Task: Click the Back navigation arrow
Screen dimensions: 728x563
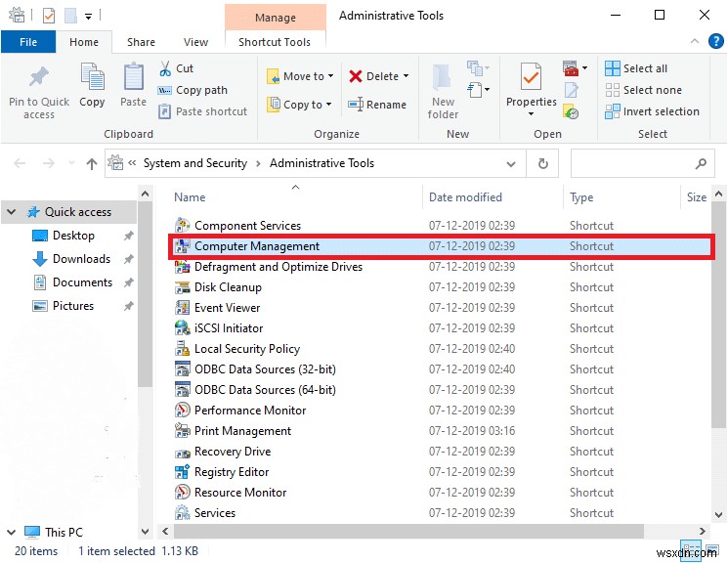Action: pos(20,163)
